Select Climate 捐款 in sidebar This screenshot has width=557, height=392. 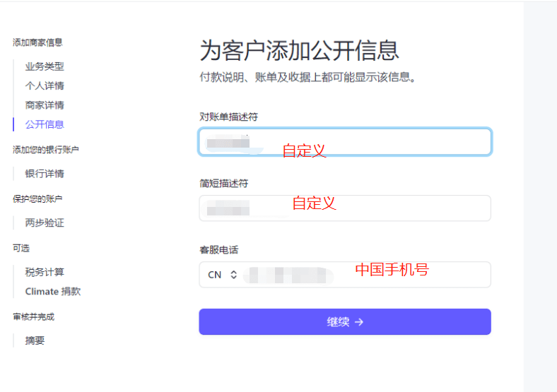[x=53, y=291]
